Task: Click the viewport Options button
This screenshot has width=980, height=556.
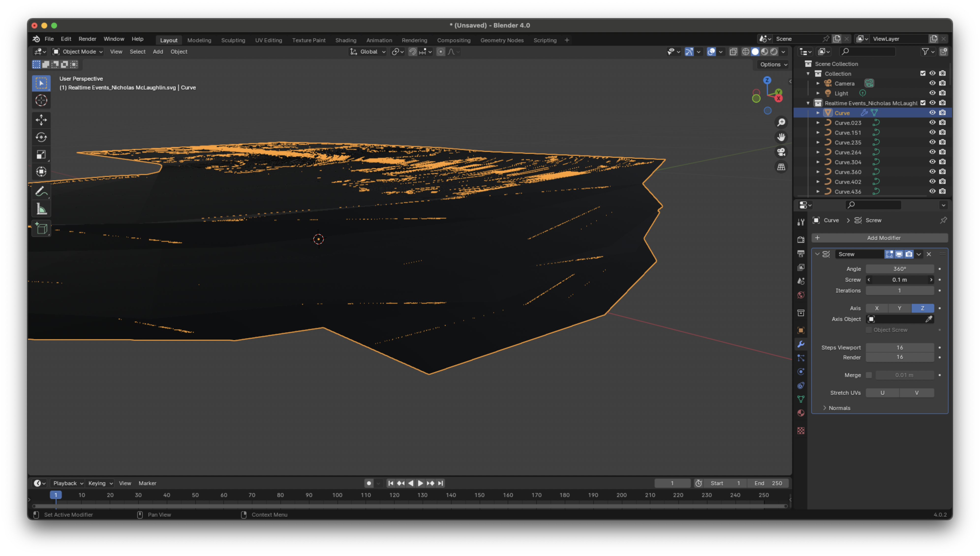Action: click(773, 65)
